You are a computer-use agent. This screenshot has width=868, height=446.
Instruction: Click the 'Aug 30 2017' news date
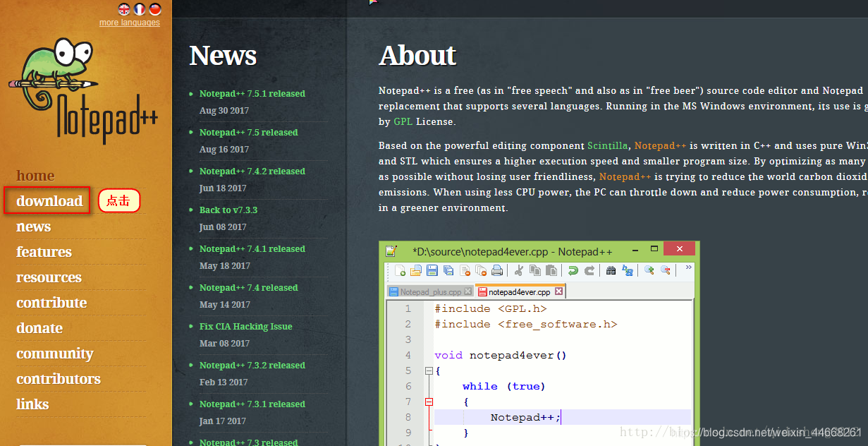coord(224,111)
